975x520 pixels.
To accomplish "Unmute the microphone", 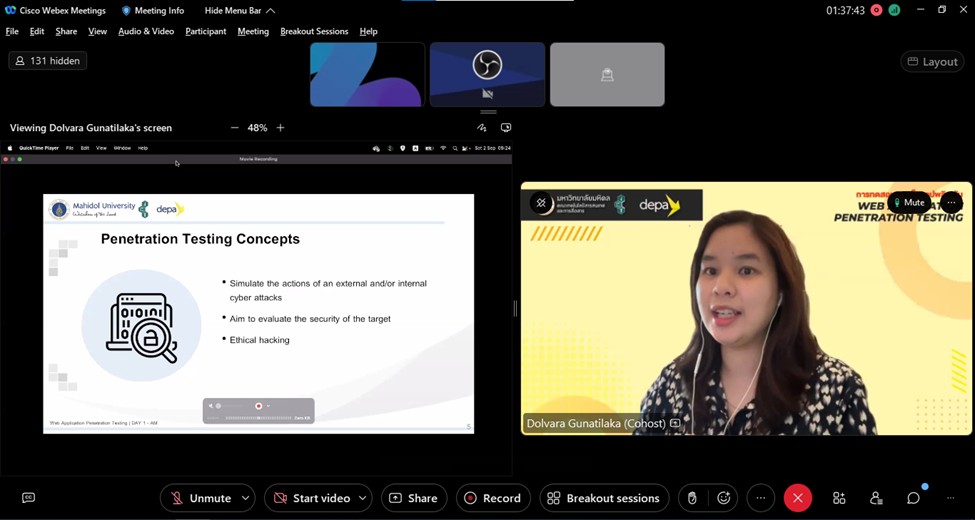I will (x=200, y=498).
